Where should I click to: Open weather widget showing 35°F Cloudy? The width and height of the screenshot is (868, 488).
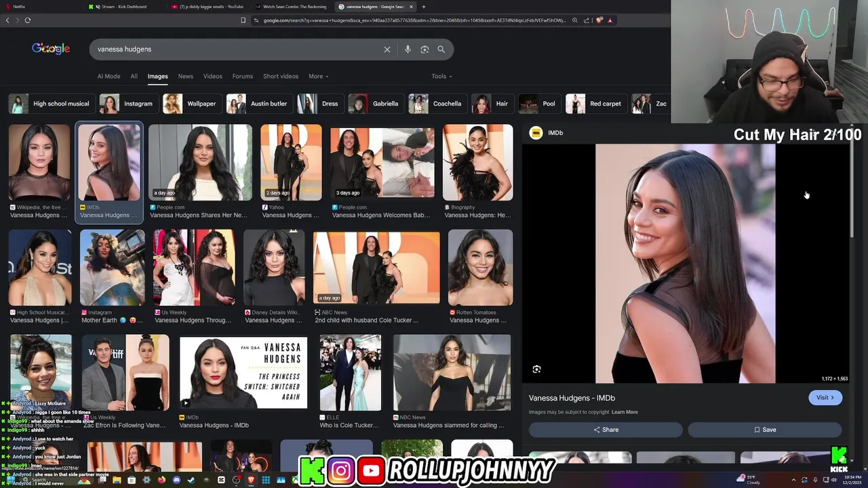point(750,480)
